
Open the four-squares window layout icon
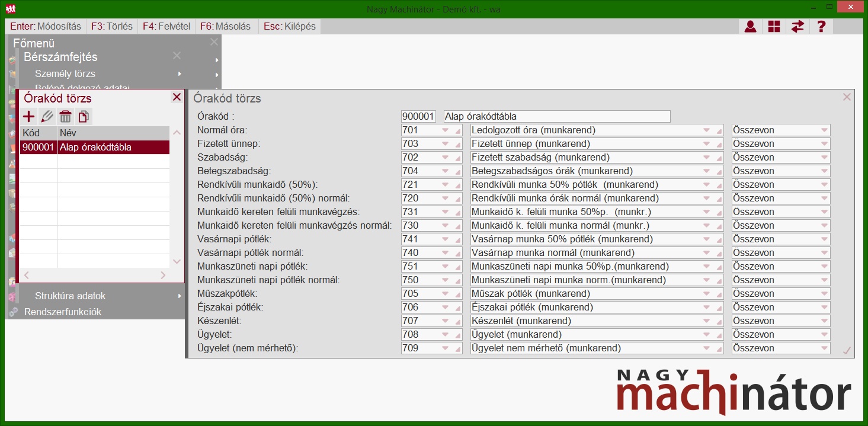point(774,27)
